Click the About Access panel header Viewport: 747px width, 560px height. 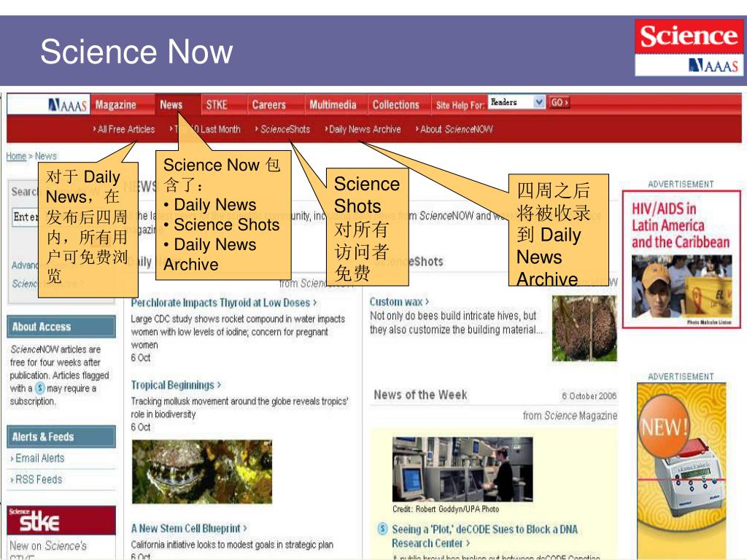pyautogui.click(x=61, y=327)
